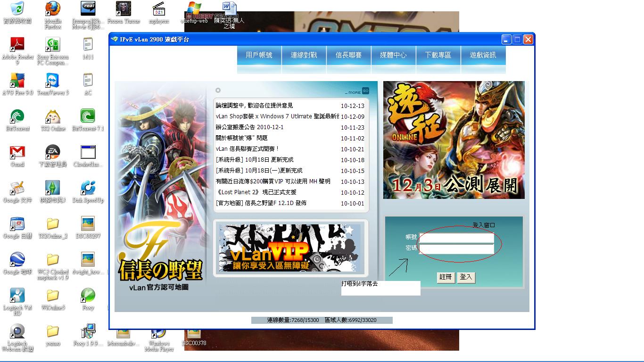Go to the 下載專區 tab
644x362 pixels.
coord(438,55)
